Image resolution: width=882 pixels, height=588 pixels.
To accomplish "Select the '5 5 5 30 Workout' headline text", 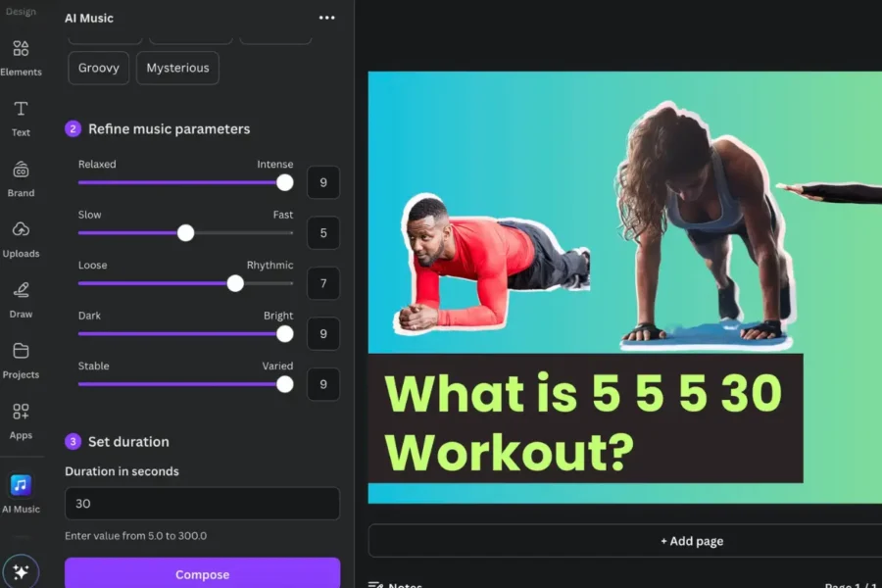I will click(x=583, y=422).
